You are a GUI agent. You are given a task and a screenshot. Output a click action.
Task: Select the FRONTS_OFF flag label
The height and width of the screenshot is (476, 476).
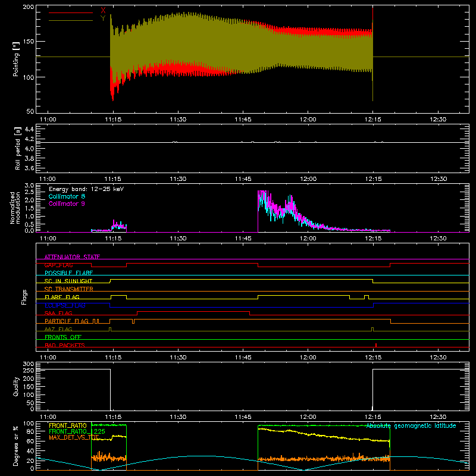(x=63, y=337)
